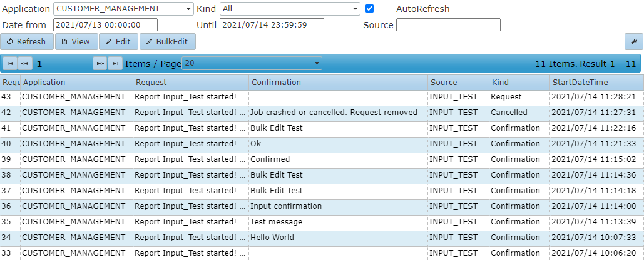This screenshot has width=644, height=262.
Task: Click the View button
Action: click(x=76, y=41)
